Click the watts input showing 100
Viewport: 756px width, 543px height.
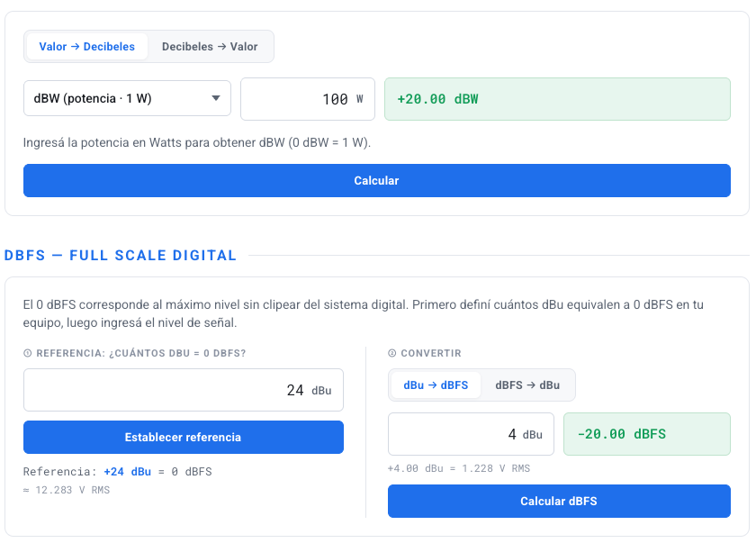point(307,99)
